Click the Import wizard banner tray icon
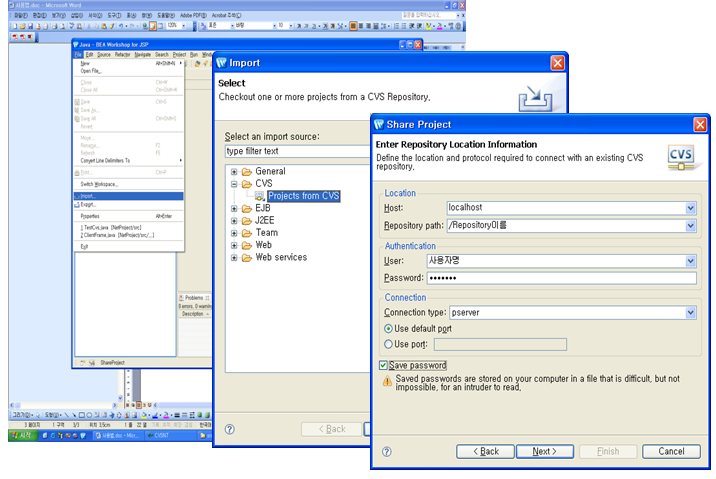This screenshot has width=716, height=479. 535,98
